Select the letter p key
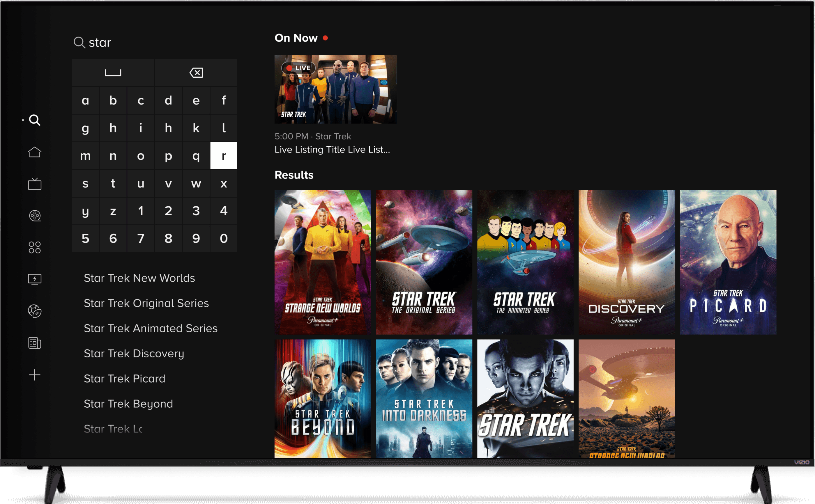815x504 pixels. point(168,156)
